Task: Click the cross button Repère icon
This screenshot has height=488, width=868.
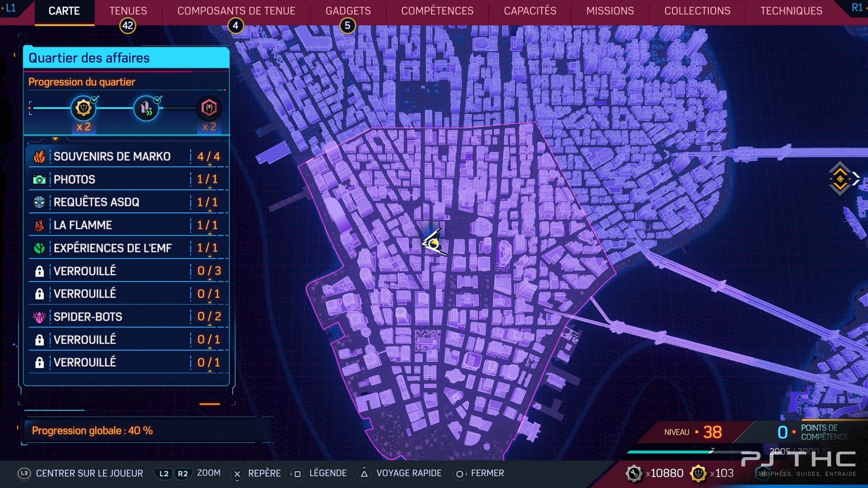Action: (x=237, y=474)
